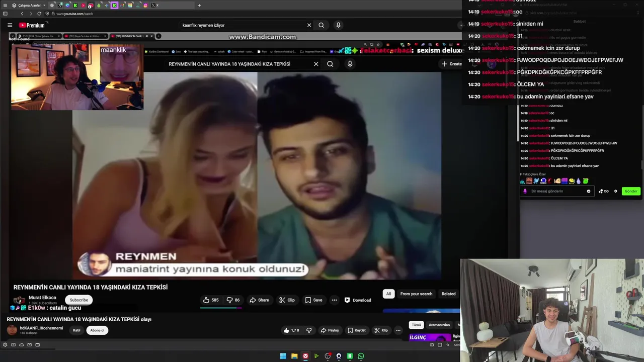Screen dimensions: 644x362
Task: Open the browser main menu button
Action: pyautogui.click(x=6, y=5)
